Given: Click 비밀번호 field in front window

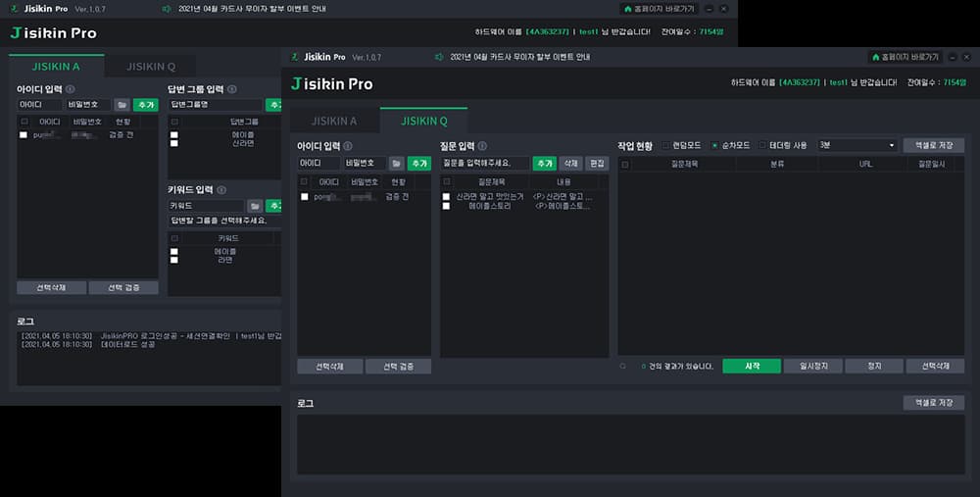Looking at the screenshot, I should coord(365,163).
